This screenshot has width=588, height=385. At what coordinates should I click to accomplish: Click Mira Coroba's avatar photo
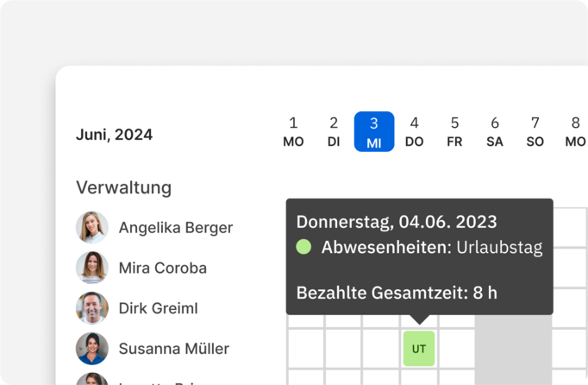[x=92, y=268]
